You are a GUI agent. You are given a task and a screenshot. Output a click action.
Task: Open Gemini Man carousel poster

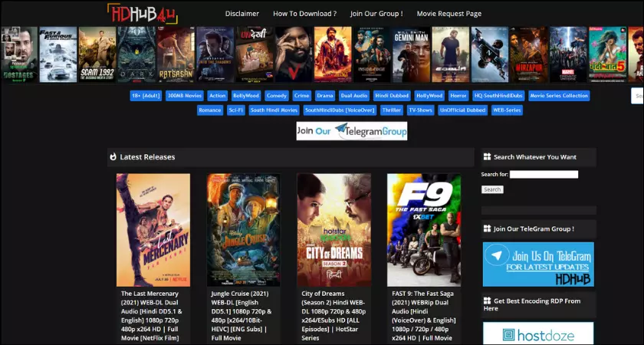point(411,54)
